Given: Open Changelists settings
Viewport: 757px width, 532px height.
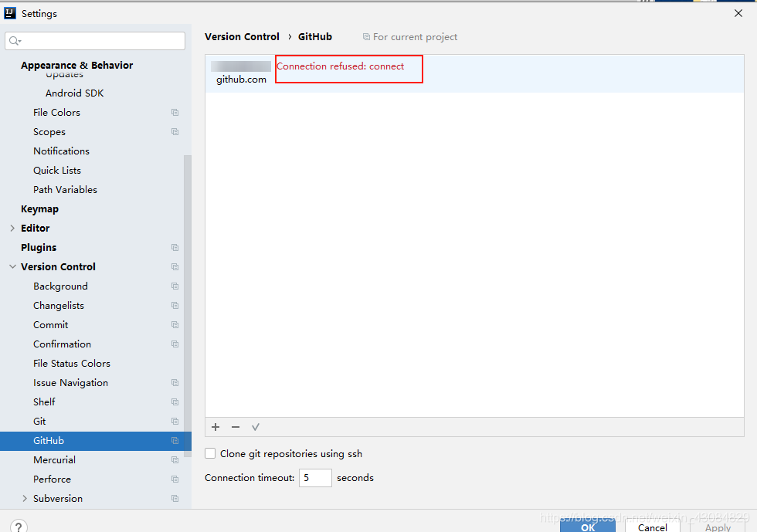Looking at the screenshot, I should 59,306.
